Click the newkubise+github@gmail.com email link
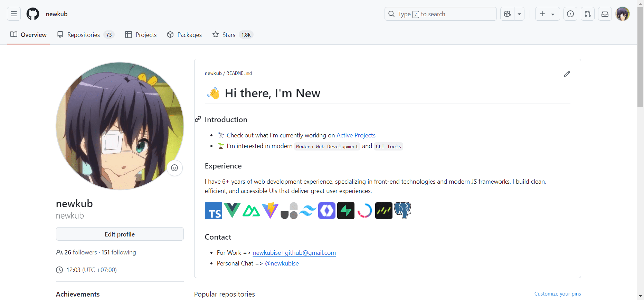 pos(294,253)
